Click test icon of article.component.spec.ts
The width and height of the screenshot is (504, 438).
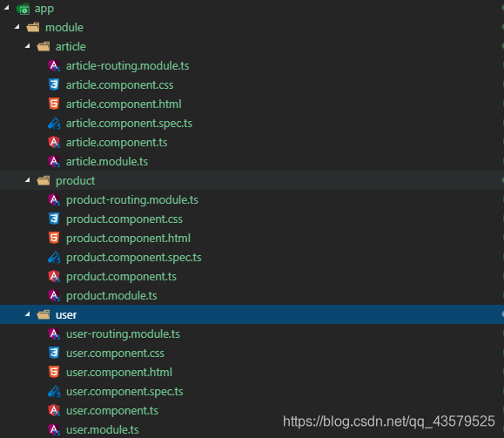[x=54, y=123]
